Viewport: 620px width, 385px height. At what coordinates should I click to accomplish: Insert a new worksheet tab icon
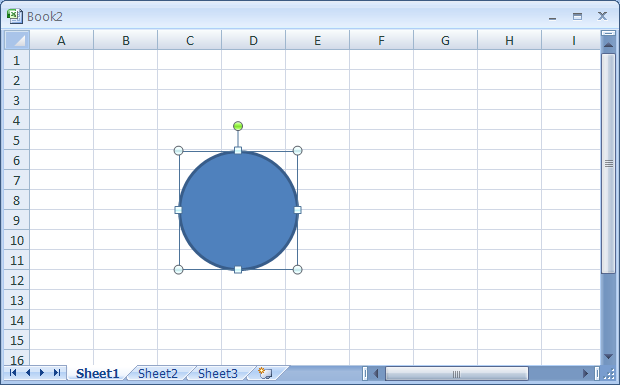click(x=265, y=373)
